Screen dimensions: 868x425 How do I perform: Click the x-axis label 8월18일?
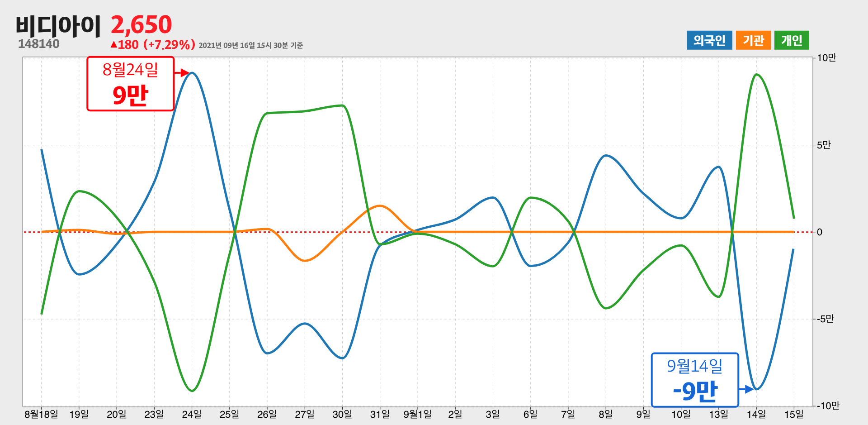click(41, 414)
